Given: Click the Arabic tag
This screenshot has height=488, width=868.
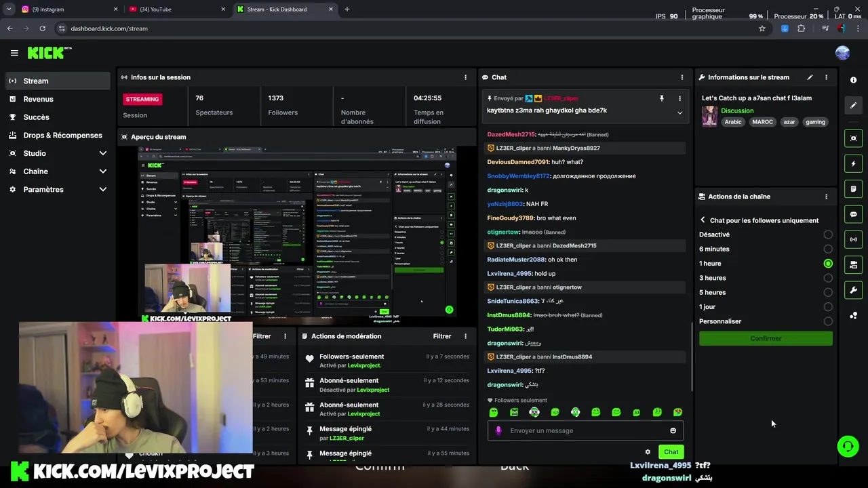Looking at the screenshot, I should click(x=733, y=122).
